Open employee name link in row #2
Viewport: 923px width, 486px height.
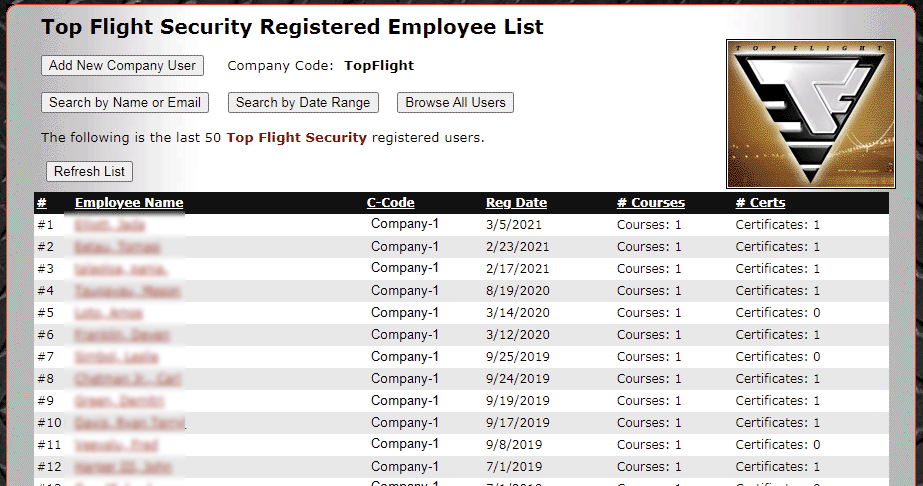117,247
